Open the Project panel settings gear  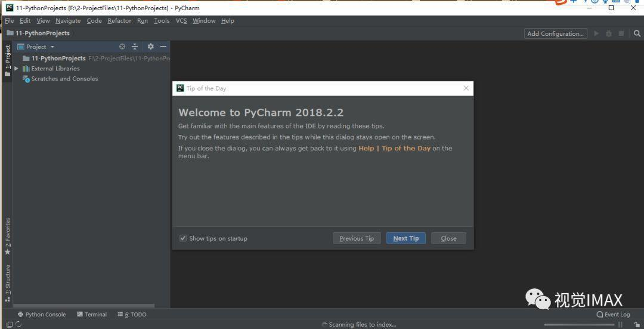coord(150,47)
